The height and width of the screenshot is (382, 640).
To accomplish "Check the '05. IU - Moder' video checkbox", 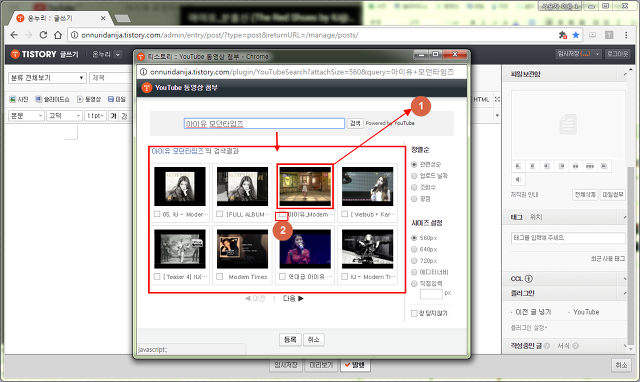I will [x=157, y=214].
